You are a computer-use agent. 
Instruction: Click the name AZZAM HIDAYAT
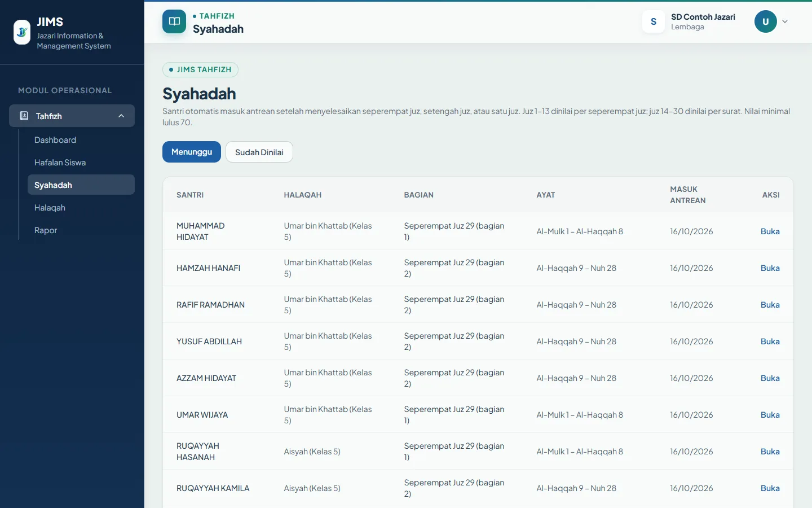click(x=206, y=378)
